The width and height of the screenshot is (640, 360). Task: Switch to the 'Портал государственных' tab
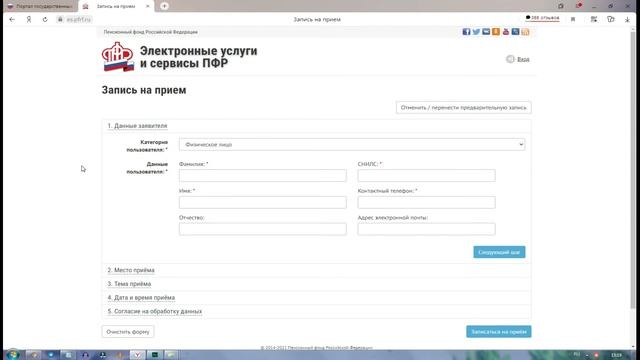click(40, 6)
